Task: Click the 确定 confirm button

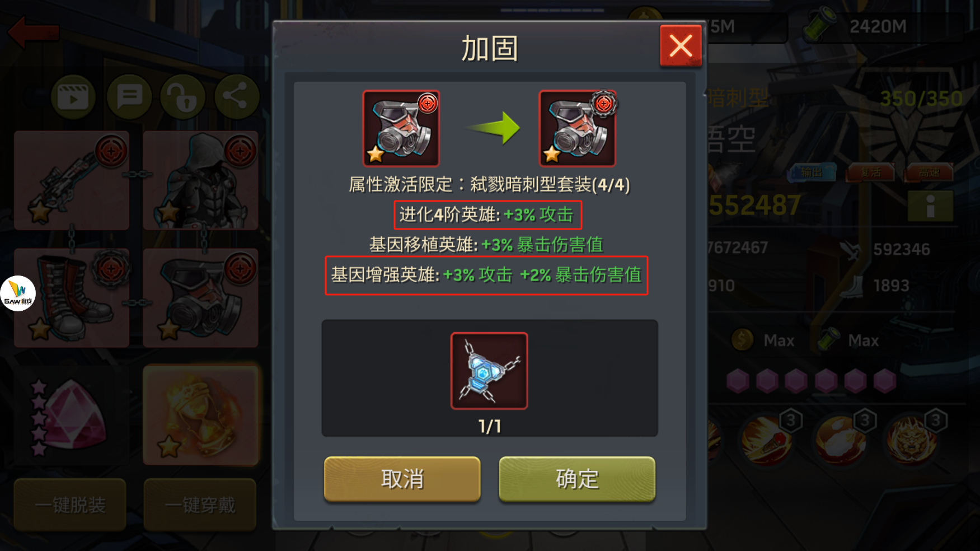Action: pyautogui.click(x=577, y=479)
